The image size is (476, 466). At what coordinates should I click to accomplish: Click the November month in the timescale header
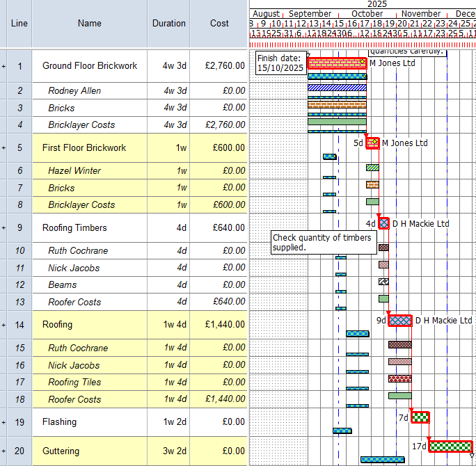click(x=421, y=14)
